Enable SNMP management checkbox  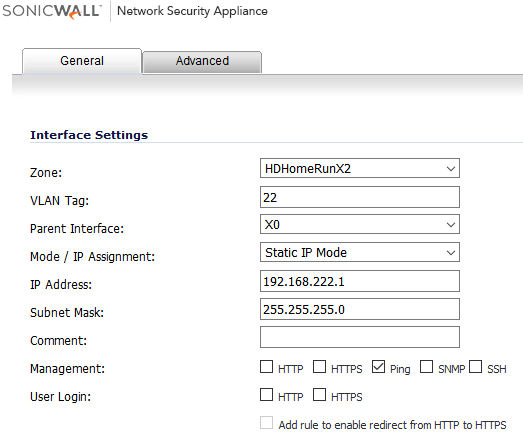[x=427, y=367]
